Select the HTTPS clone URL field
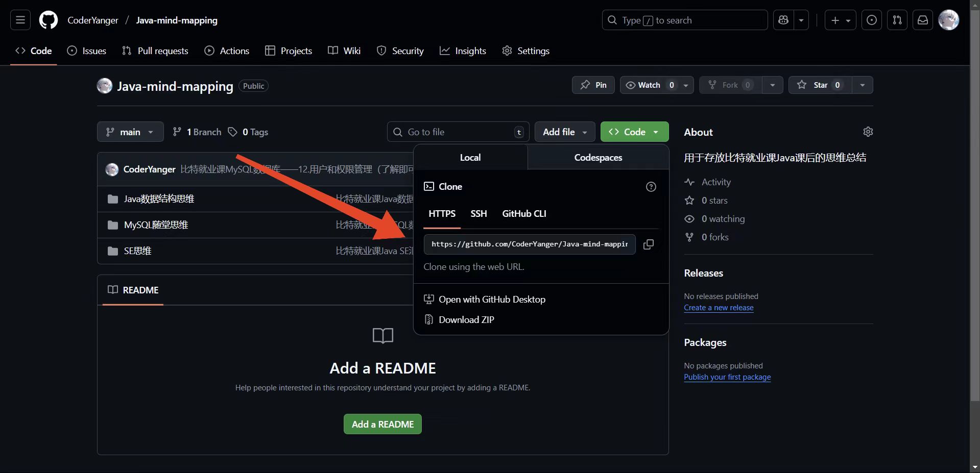The image size is (980, 473). 530,244
